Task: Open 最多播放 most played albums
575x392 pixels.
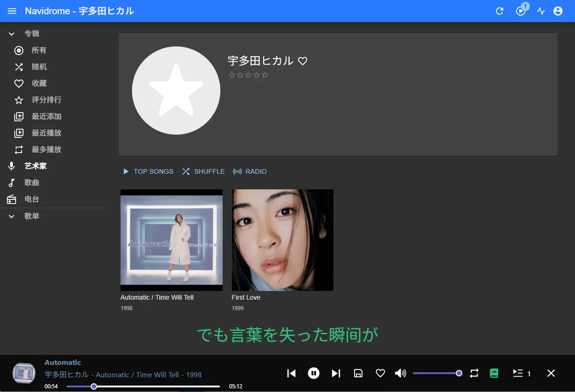Action: [55, 149]
